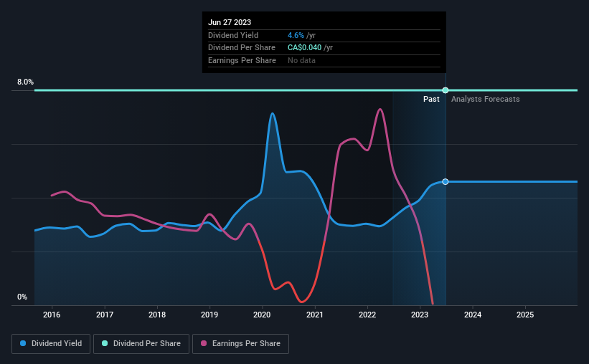Screen dimensions: 589x364
Task: Toggle the Earnings Per Share legend button
Action: coord(240,344)
